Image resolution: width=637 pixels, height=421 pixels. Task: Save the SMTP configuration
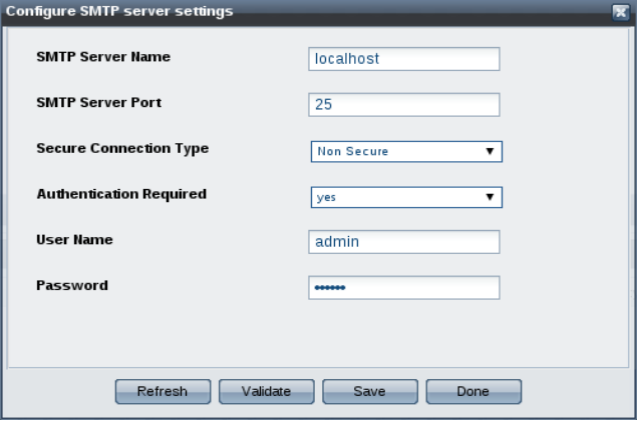point(370,392)
